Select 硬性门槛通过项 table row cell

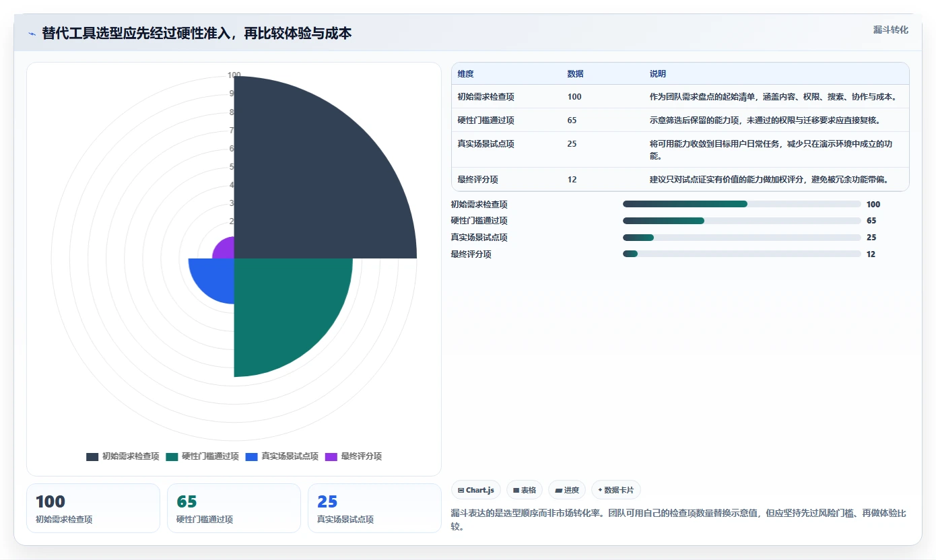[486, 120]
